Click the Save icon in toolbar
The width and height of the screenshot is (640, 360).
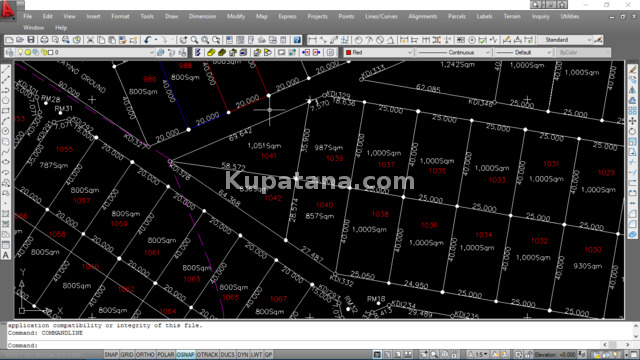pos(31,40)
